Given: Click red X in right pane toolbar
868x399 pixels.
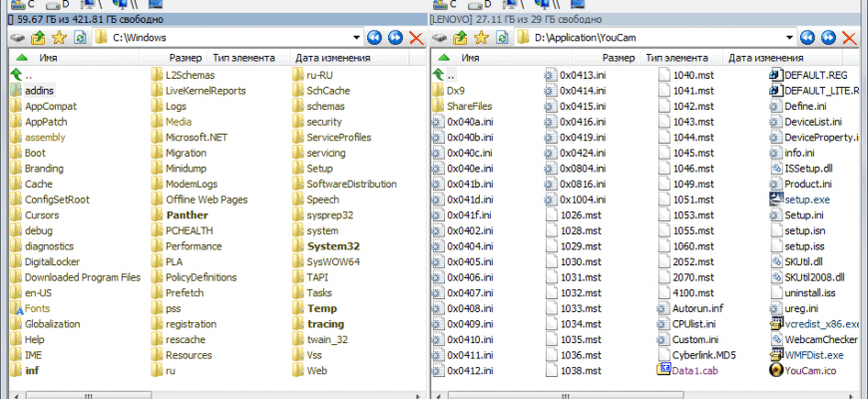Looking at the screenshot, I should click(x=849, y=38).
